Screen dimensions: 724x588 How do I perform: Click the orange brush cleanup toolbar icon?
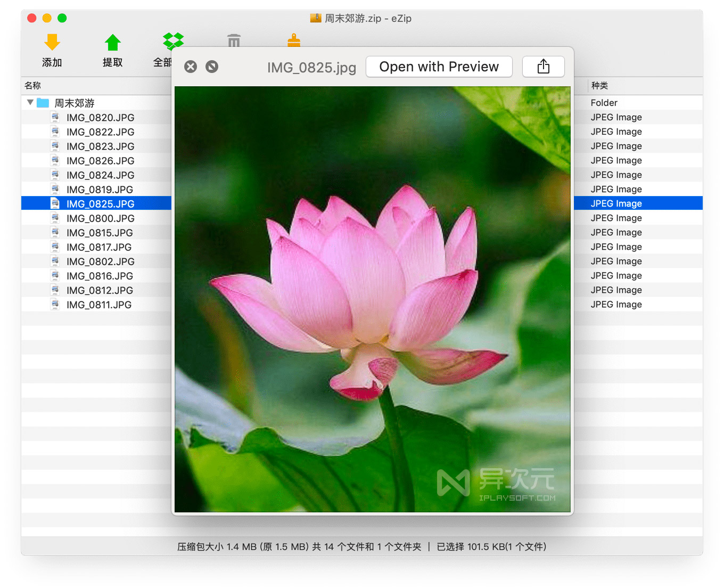coord(294,41)
